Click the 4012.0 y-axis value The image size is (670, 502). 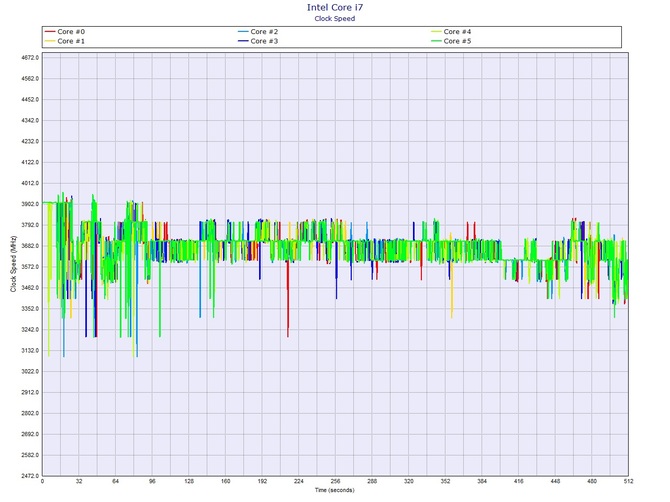30,183
